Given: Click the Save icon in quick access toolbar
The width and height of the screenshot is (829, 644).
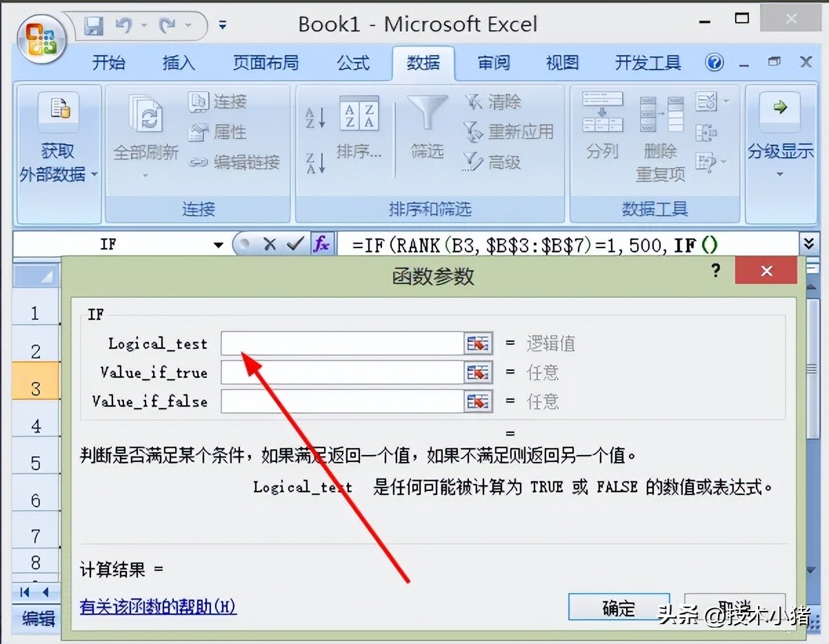Looking at the screenshot, I should pos(94,26).
